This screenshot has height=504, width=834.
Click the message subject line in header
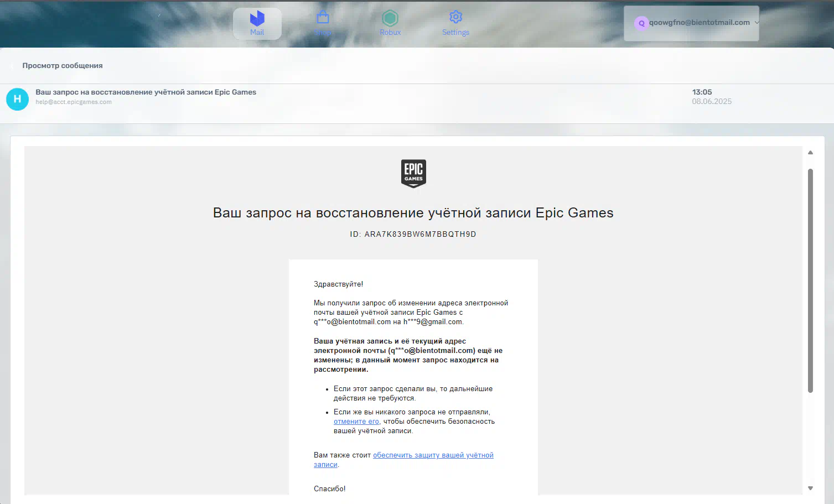[146, 92]
